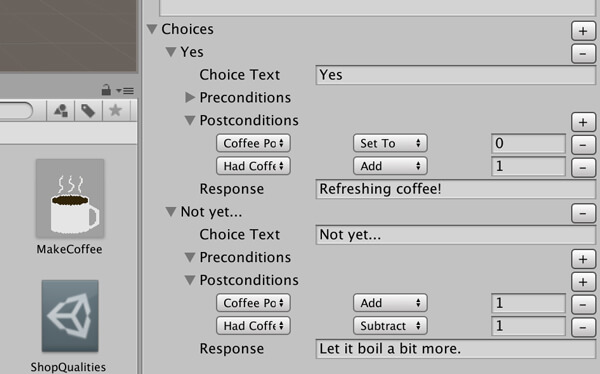Click the favorites star icon

tap(115, 111)
